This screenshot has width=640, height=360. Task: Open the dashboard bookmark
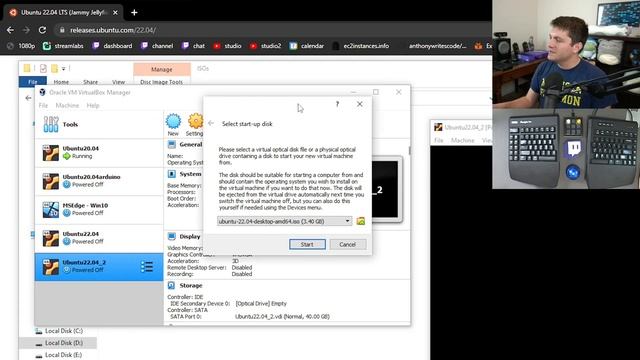(x=112, y=46)
